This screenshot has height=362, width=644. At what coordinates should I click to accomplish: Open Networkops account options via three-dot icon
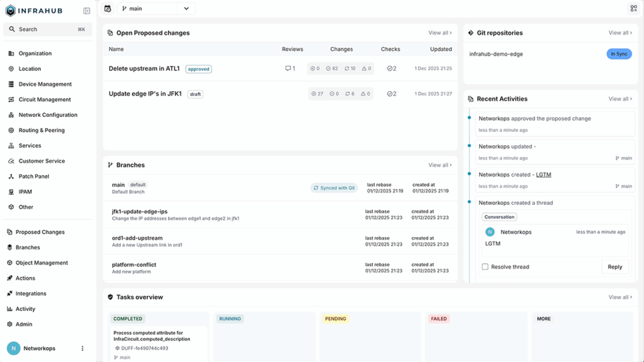(x=82, y=348)
